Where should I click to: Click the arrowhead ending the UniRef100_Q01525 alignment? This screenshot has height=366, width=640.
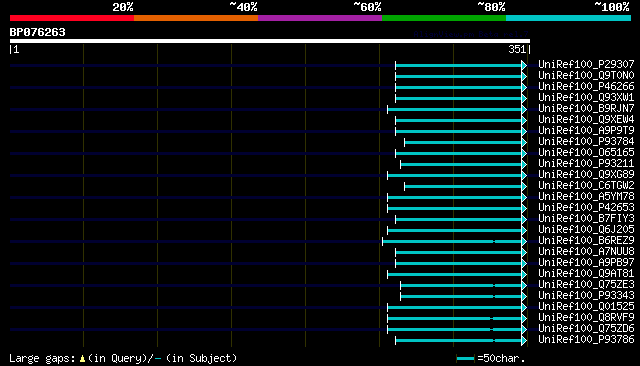(524, 308)
